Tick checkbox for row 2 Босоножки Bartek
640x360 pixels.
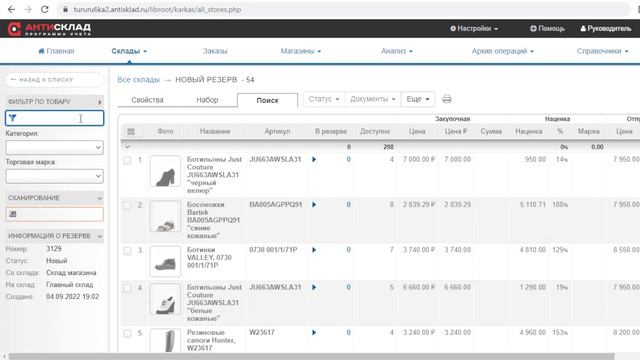click(x=127, y=205)
